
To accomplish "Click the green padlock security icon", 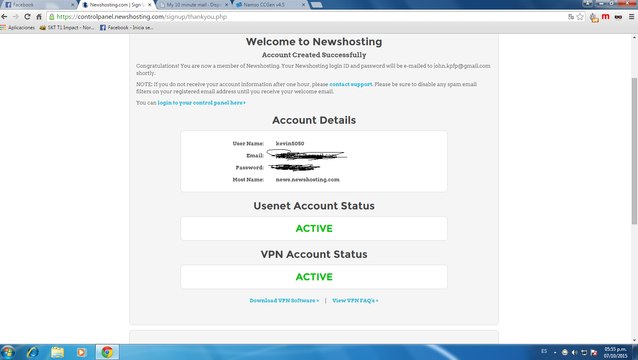I will click(52, 17).
